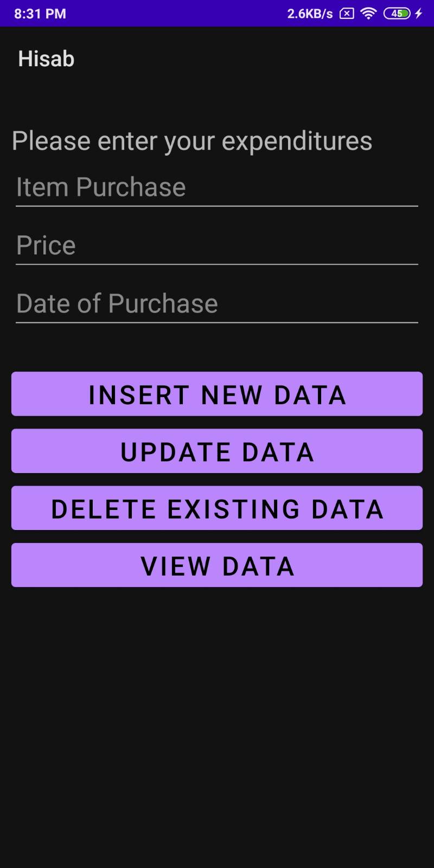Tap the gap above Insert New Data

(x=217, y=347)
